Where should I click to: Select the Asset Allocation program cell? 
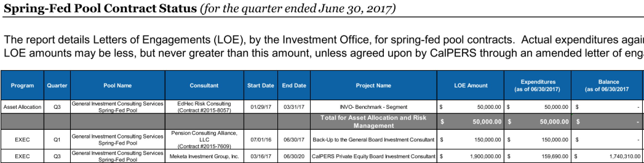click(22, 107)
